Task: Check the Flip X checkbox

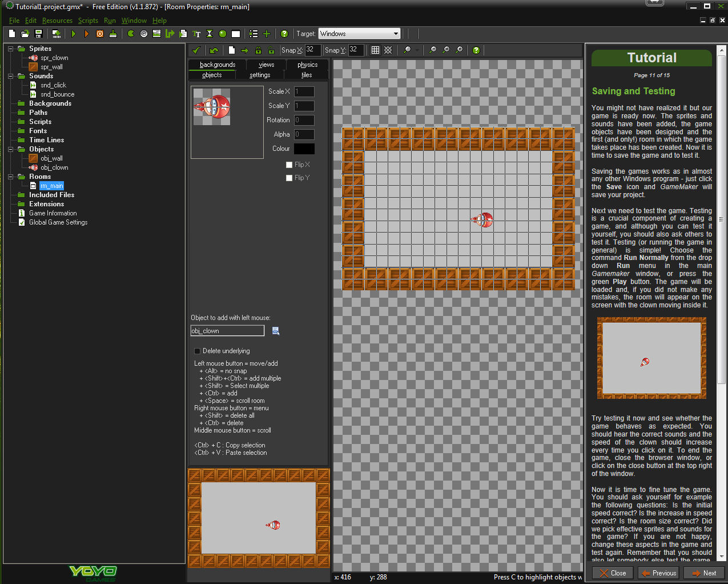Action: pyautogui.click(x=289, y=165)
